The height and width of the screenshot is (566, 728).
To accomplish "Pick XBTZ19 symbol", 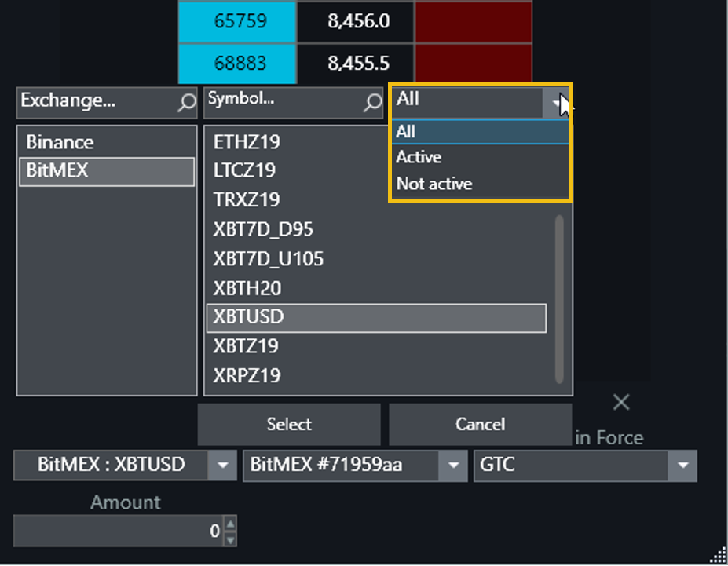I will 376,346.
